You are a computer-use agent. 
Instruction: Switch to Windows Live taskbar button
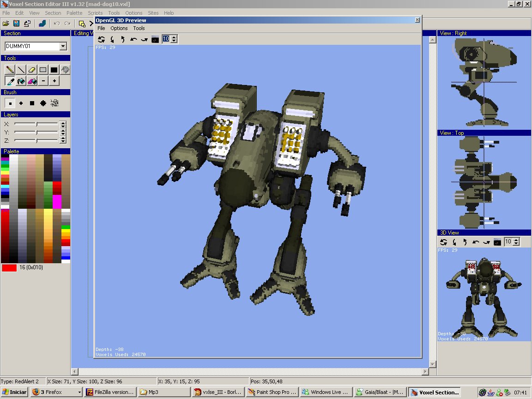[326, 392]
